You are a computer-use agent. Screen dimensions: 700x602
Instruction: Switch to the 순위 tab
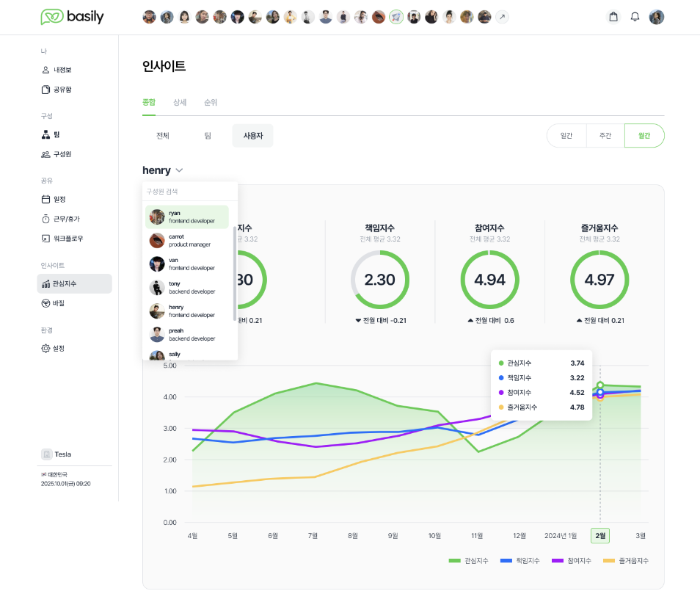(211, 103)
